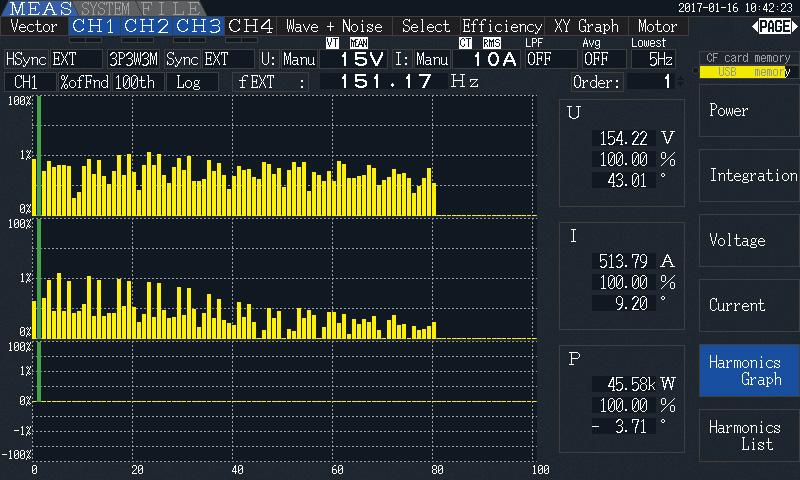Click the PAGE navigation icon
This screenshot has width=800, height=480.
pos(773,27)
